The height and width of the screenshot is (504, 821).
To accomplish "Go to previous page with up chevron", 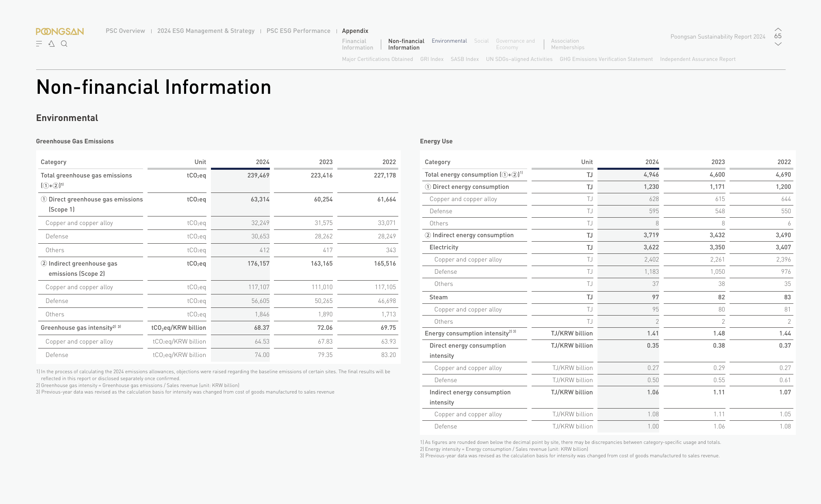I will coord(778,29).
